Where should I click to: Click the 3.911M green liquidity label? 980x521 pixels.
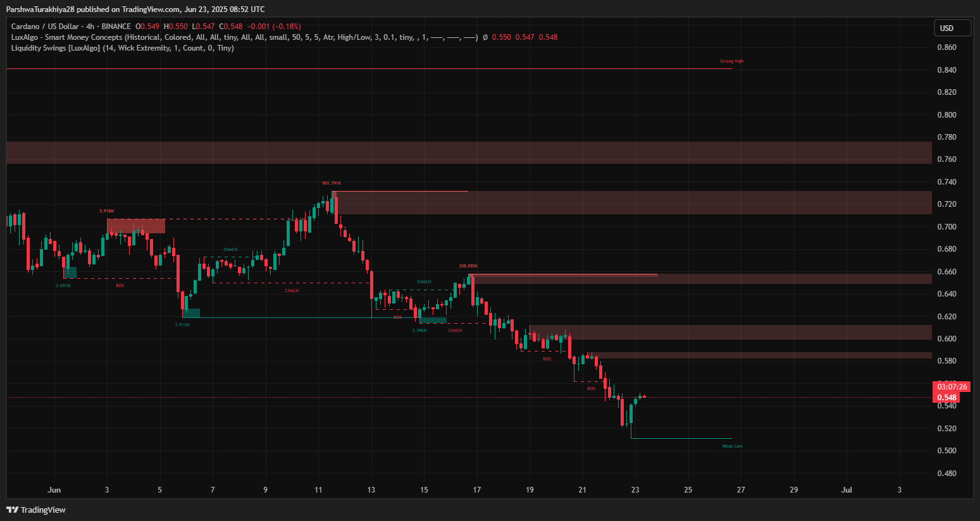(182, 324)
